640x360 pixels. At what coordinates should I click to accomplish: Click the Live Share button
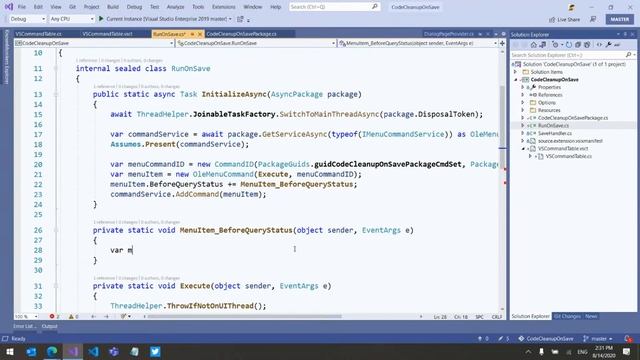564,19
